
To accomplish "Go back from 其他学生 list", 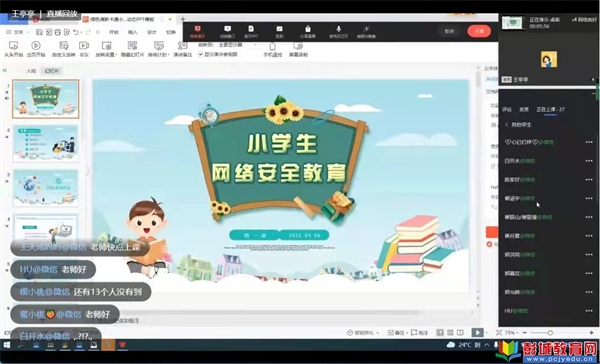I will pyautogui.click(x=507, y=125).
